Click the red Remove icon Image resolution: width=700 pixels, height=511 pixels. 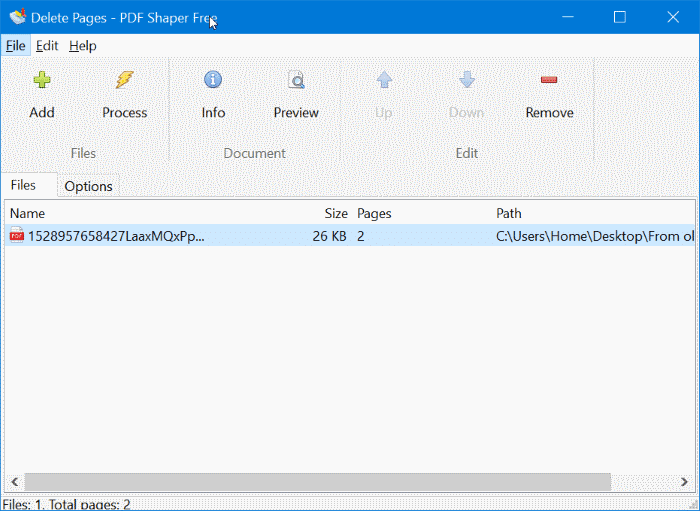tap(549, 80)
